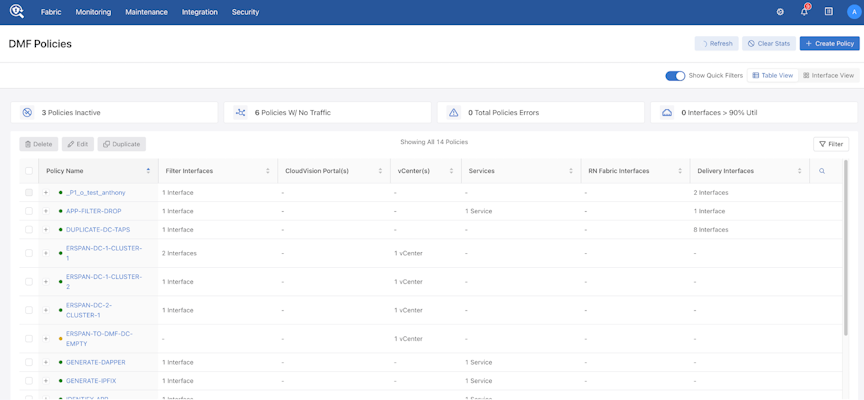864x400 pixels.
Task: Open the Filter button
Action: [831, 144]
